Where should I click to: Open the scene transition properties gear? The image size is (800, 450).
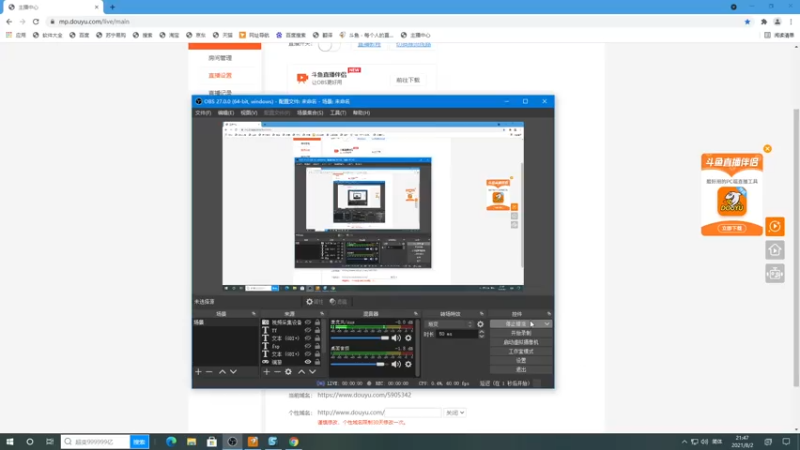pos(480,324)
